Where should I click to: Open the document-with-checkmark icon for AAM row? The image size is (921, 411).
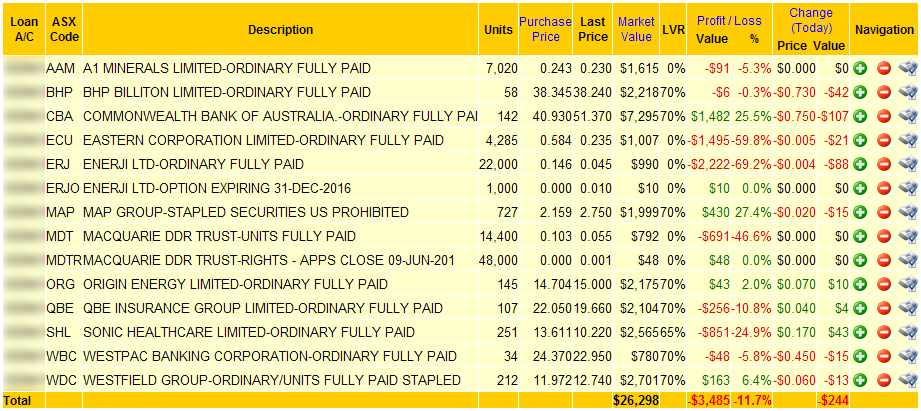pyautogui.click(x=908, y=68)
